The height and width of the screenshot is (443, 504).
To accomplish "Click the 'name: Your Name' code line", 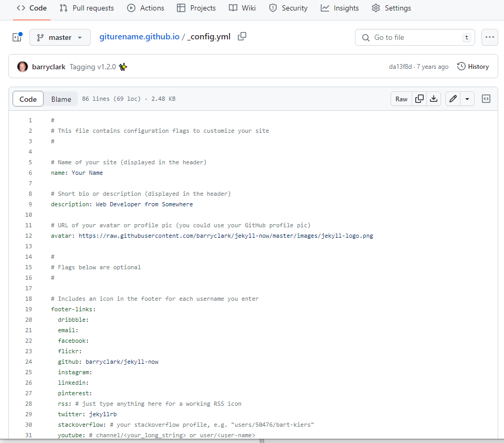I will tap(77, 173).
